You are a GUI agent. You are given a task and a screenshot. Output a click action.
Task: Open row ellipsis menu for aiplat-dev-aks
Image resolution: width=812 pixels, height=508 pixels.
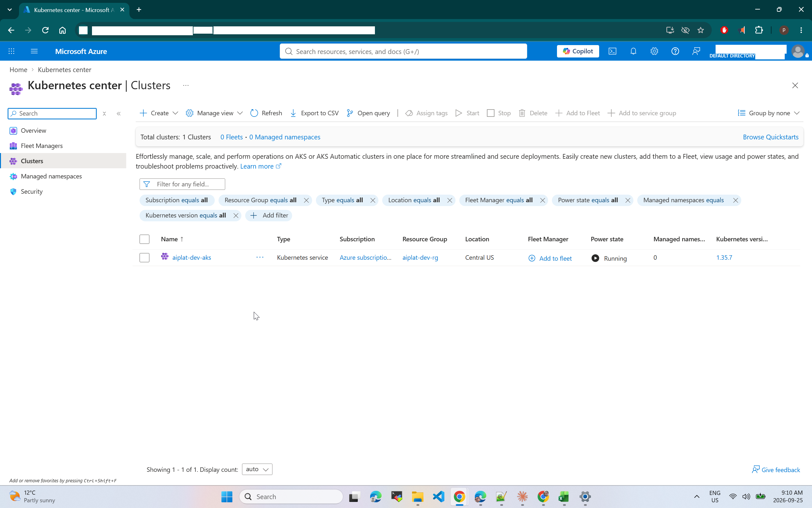[260, 257]
